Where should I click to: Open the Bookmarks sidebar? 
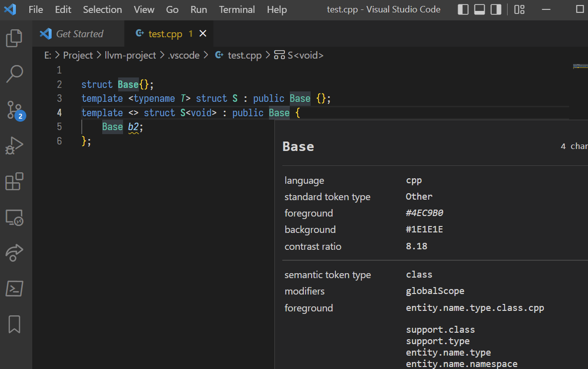point(15,324)
